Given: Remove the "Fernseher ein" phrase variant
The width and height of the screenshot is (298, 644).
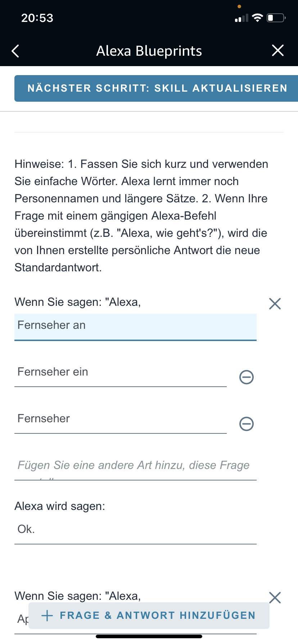Looking at the screenshot, I should [x=247, y=377].
